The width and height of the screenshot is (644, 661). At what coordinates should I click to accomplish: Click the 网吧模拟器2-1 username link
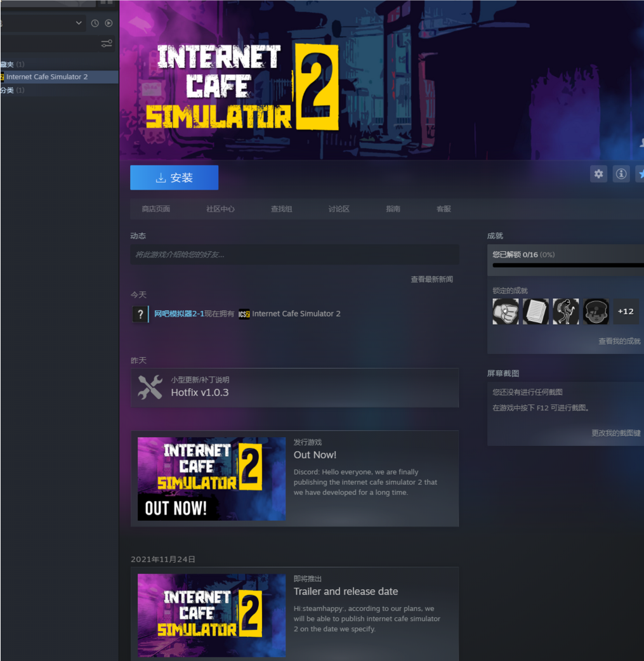pyautogui.click(x=179, y=313)
